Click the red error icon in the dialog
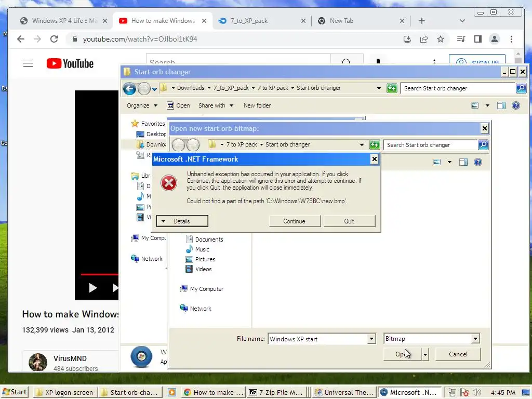Image resolution: width=532 pixels, height=399 pixels. point(169,183)
